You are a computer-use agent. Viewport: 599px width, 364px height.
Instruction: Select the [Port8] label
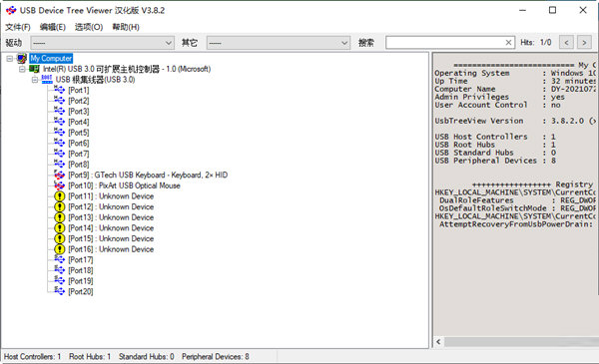pyautogui.click(x=79, y=165)
